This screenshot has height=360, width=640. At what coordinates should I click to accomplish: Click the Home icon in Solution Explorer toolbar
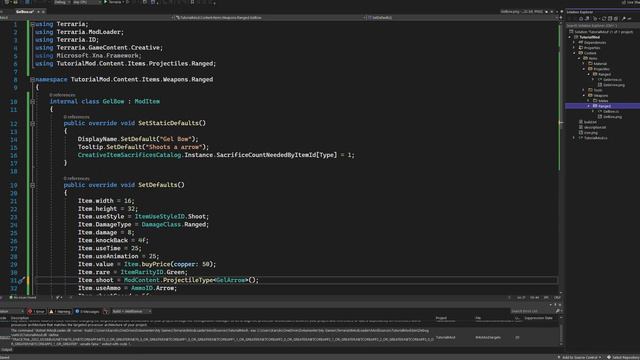581,19
